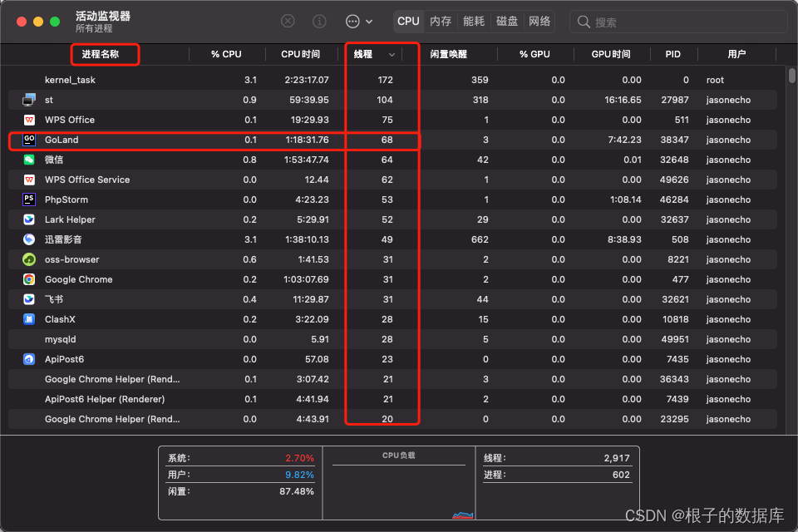Open the process info (i) toolbar icon

pos(320,21)
